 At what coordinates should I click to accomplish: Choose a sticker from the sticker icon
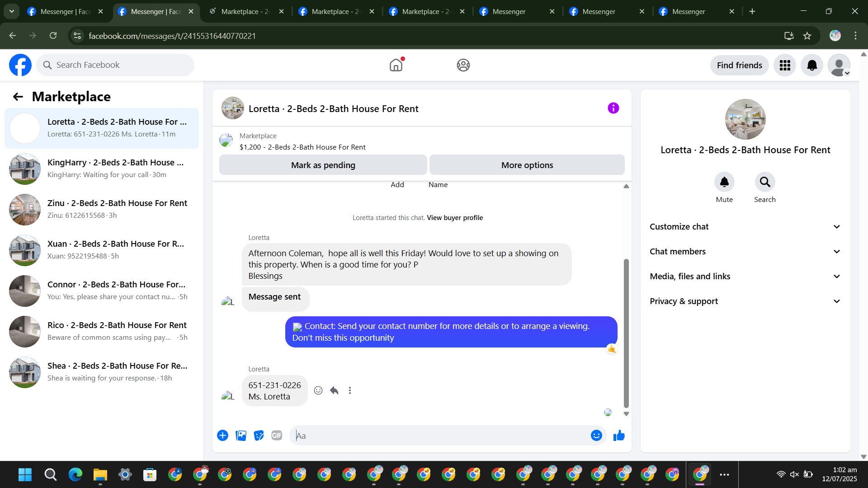coord(259,436)
